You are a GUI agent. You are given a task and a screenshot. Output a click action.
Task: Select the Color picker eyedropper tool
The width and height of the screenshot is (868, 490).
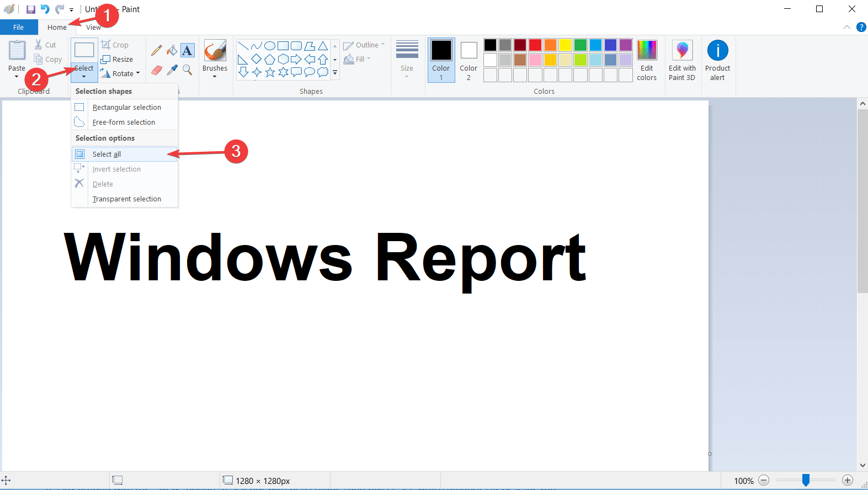point(172,70)
